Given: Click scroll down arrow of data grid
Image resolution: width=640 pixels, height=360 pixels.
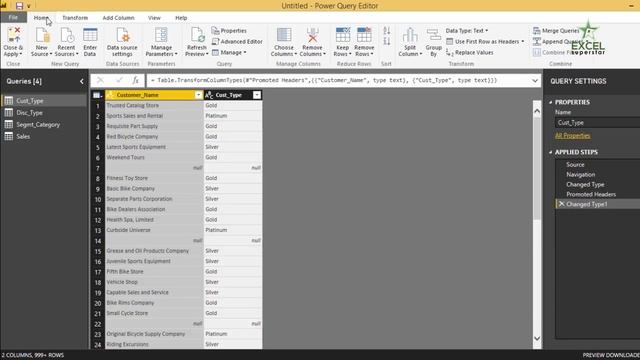Looking at the screenshot, I should (x=537, y=338).
